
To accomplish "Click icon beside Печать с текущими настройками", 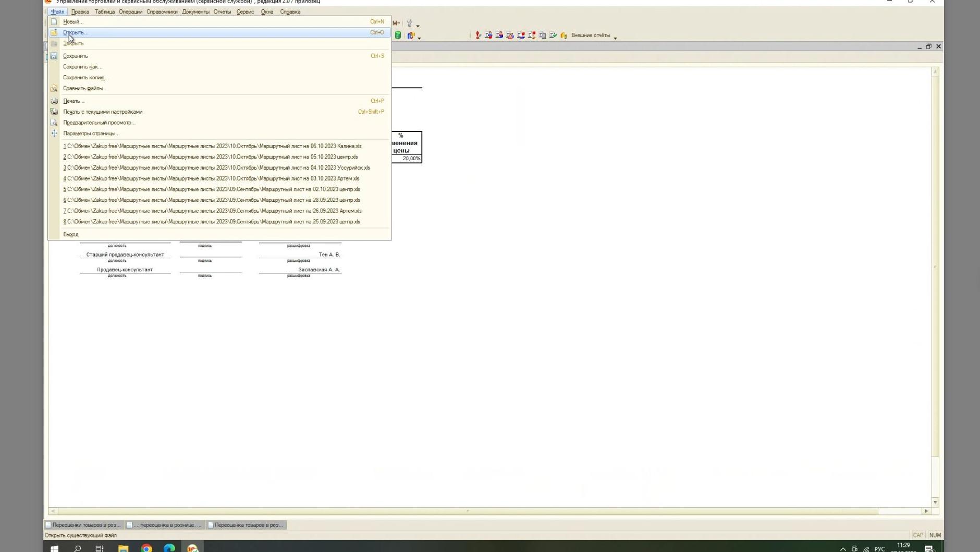I will 54,112.
